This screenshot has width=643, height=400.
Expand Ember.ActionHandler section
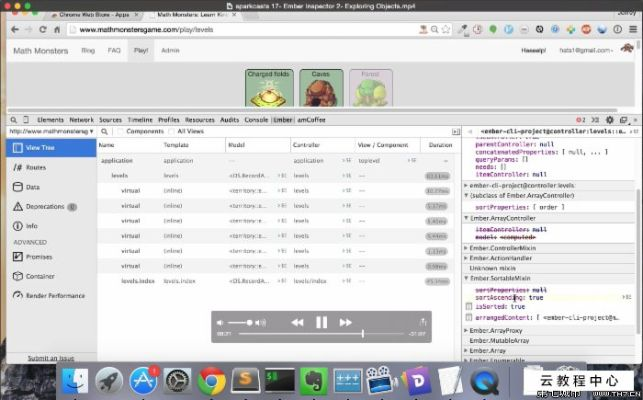tap(549, 258)
